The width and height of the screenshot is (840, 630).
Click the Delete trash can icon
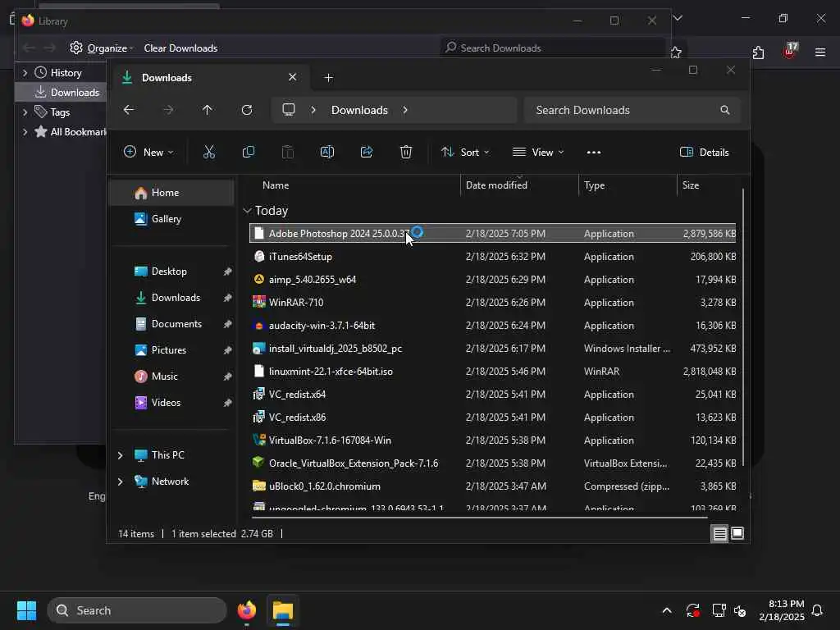click(x=406, y=152)
